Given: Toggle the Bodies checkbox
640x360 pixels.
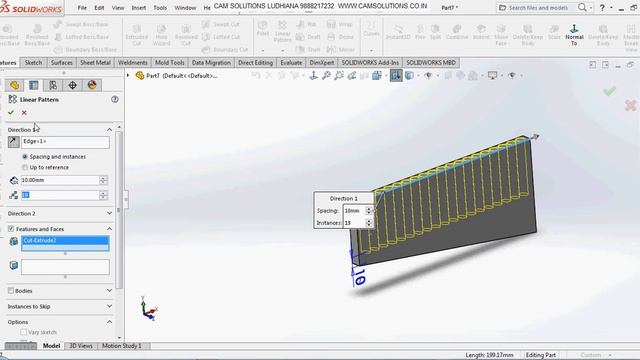Looking at the screenshot, I should (11, 291).
